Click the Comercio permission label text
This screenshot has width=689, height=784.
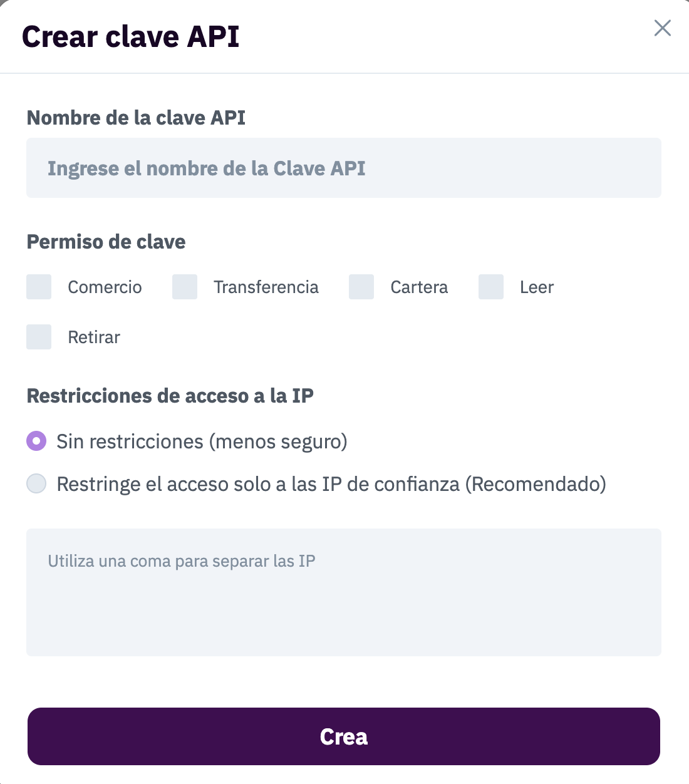click(105, 287)
